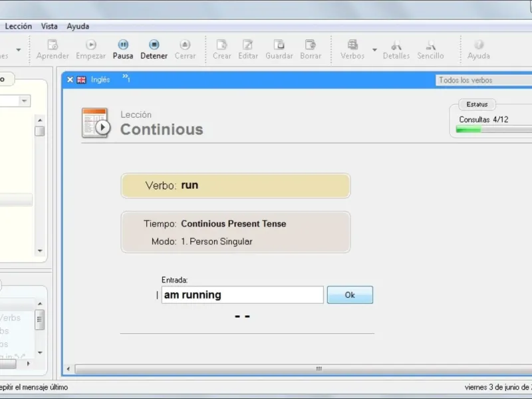The width and height of the screenshot is (532, 399).
Task: Open the Ayuda menu
Action: tap(78, 26)
